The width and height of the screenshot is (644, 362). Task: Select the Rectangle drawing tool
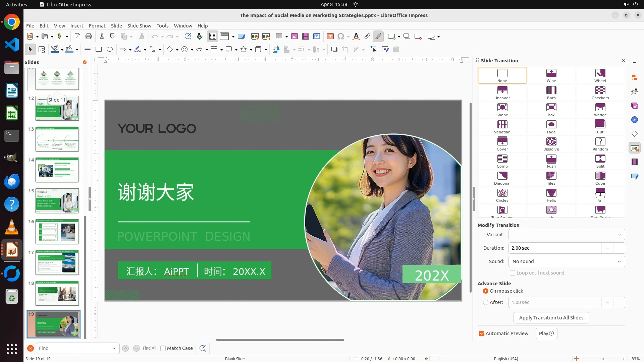tap(99, 50)
